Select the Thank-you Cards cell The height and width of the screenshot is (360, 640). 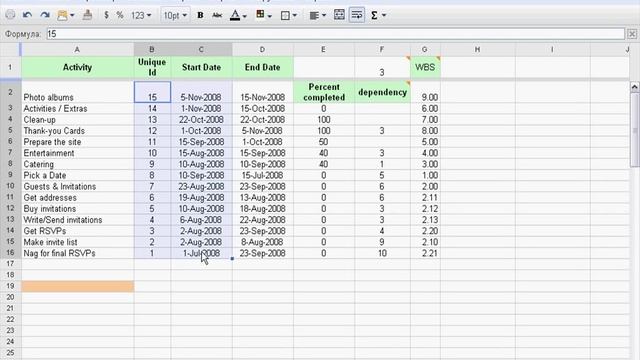coord(77,131)
